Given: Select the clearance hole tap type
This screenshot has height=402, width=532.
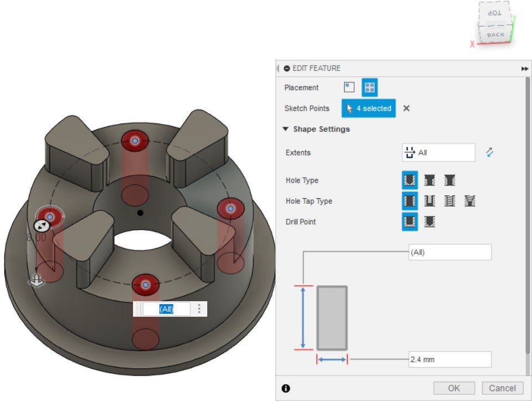Looking at the screenshot, I should click(x=429, y=201).
